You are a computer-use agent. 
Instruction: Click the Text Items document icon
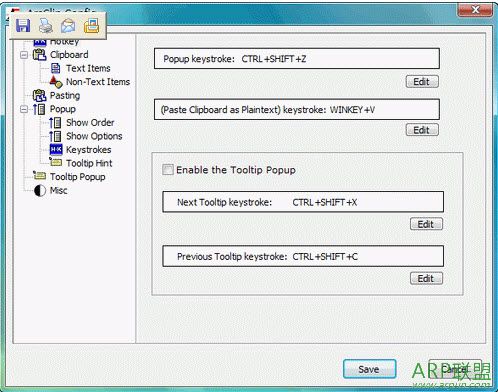click(55, 68)
